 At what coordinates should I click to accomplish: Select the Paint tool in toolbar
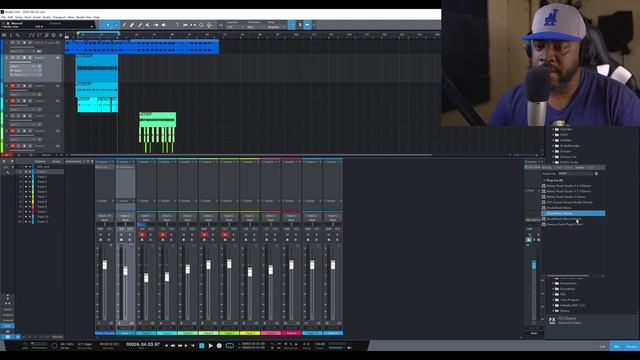coord(140,25)
